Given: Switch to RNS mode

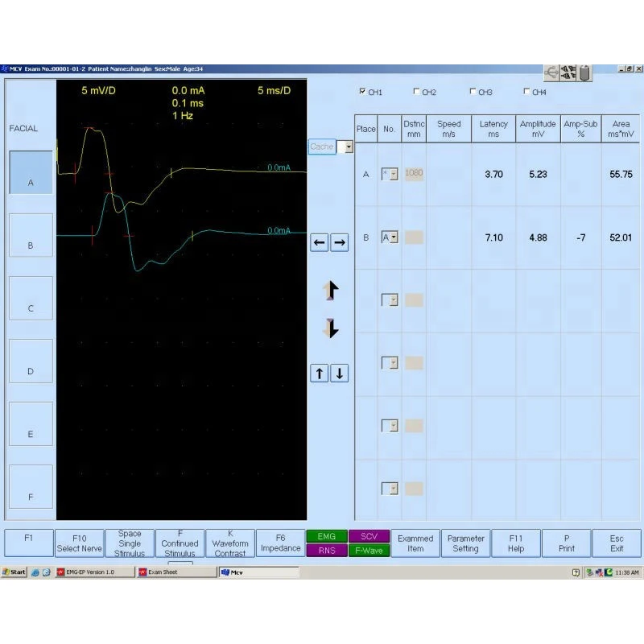Looking at the screenshot, I should 327,551.
